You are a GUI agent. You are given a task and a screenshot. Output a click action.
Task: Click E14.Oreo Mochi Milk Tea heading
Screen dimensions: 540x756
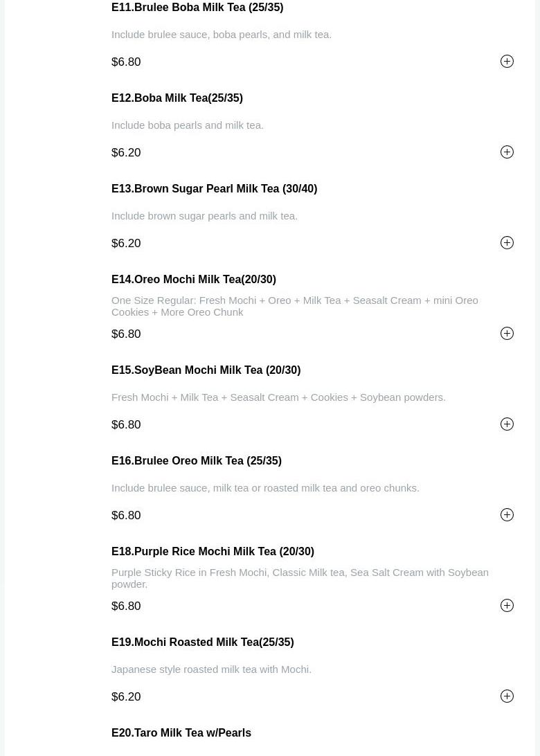pyautogui.click(x=194, y=280)
